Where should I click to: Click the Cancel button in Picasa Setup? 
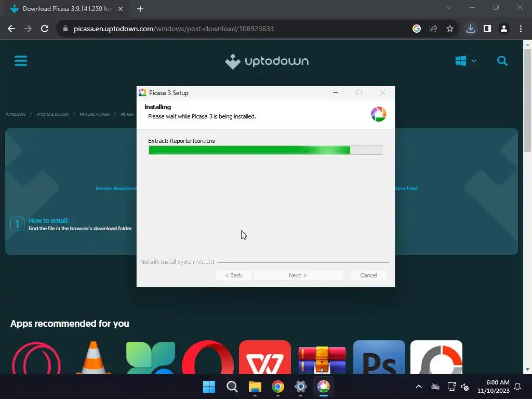tap(368, 275)
